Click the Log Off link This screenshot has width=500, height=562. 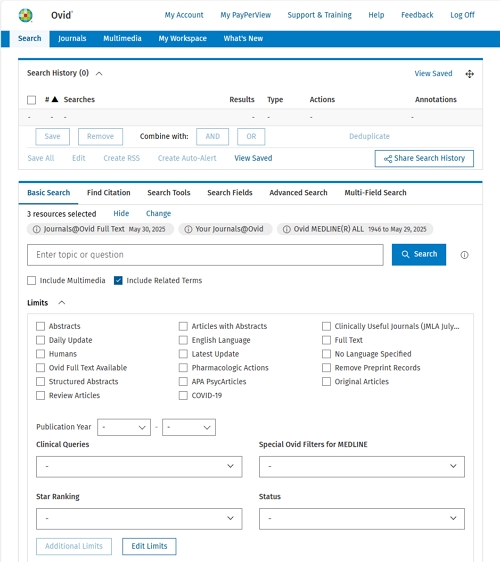462,15
